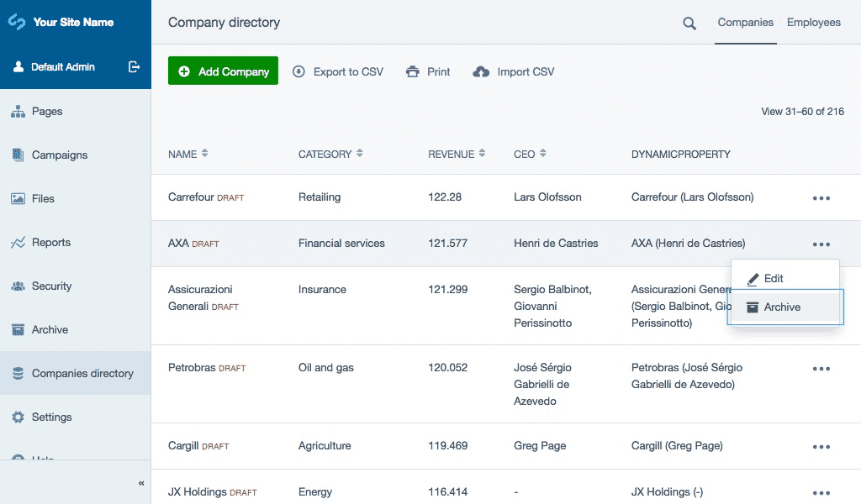Image resolution: width=861 pixels, height=504 pixels.
Task: Click Import CSV in the toolbar
Action: pyautogui.click(x=514, y=72)
